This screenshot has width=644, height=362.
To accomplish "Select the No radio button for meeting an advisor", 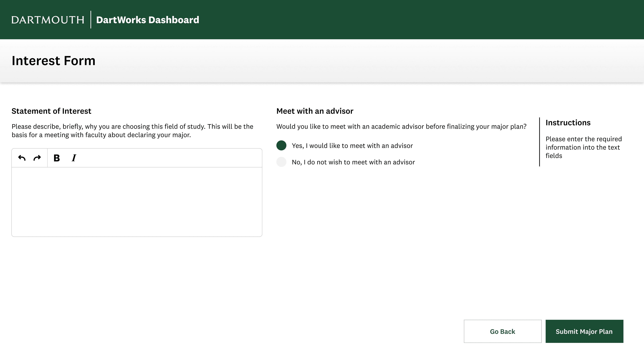I will pyautogui.click(x=281, y=162).
